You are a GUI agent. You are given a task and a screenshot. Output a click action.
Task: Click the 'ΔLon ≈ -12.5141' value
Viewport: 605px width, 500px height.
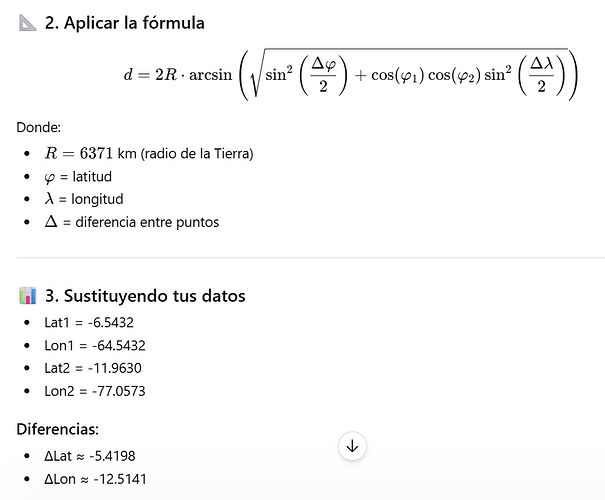point(95,479)
